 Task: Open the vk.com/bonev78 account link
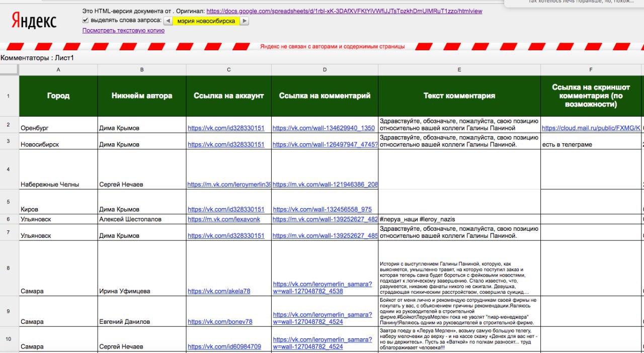click(220, 322)
